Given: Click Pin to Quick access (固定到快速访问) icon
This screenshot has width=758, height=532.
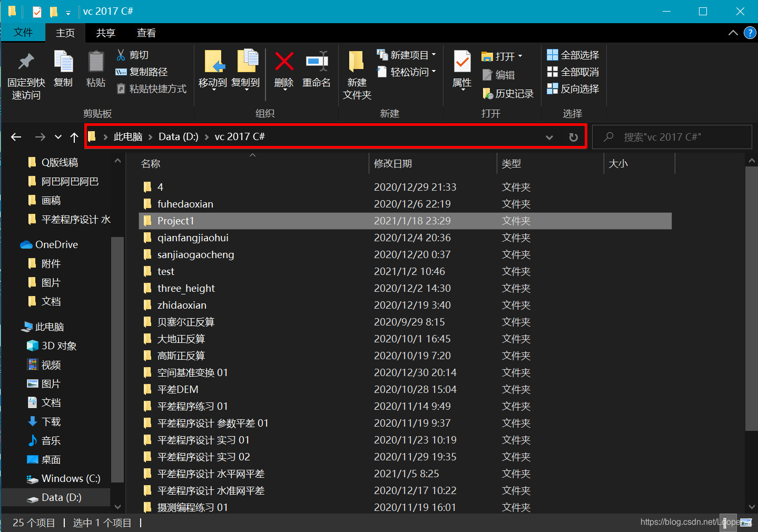Looking at the screenshot, I should [x=26, y=62].
